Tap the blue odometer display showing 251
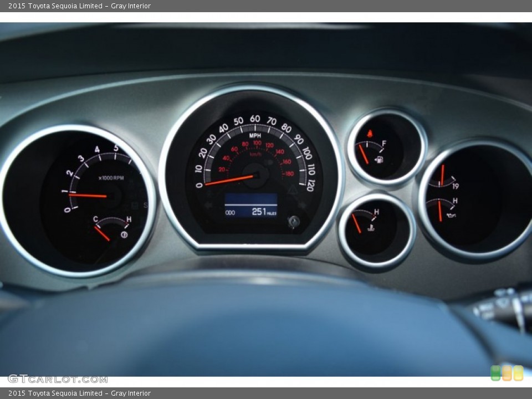The width and height of the screenshot is (532, 399). 251,206
